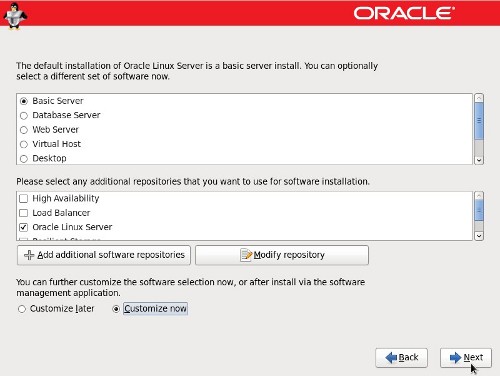Click the repository list scroll down arrow
The image size is (500, 376).
[479, 236]
